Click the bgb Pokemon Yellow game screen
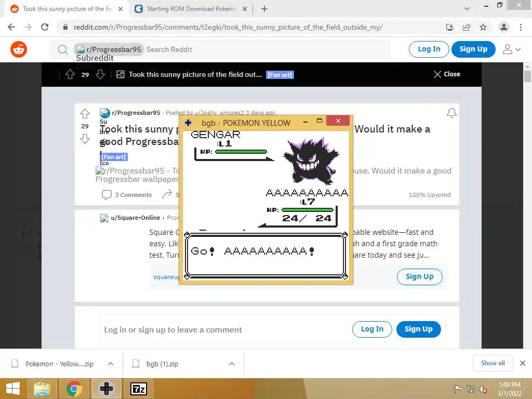The image size is (532, 399). click(x=266, y=205)
